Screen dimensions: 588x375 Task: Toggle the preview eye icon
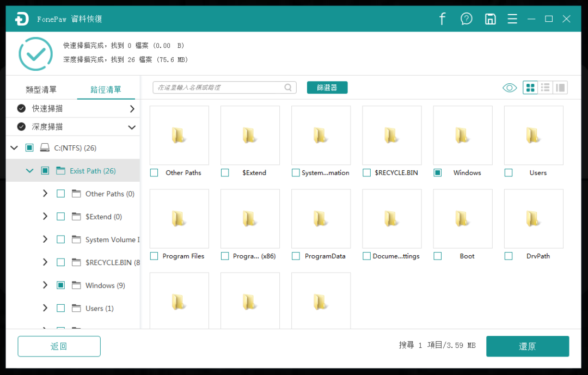click(x=510, y=88)
